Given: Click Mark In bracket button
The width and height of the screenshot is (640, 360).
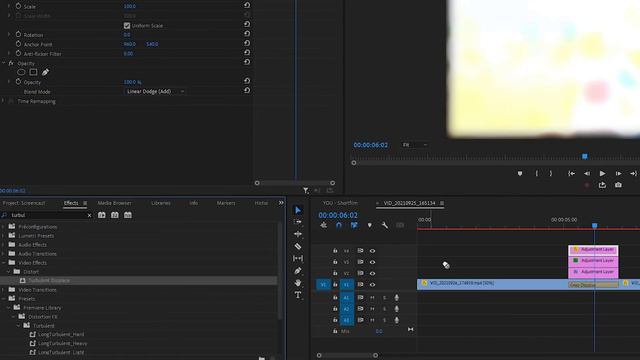Looking at the screenshot, I should click(x=536, y=173).
